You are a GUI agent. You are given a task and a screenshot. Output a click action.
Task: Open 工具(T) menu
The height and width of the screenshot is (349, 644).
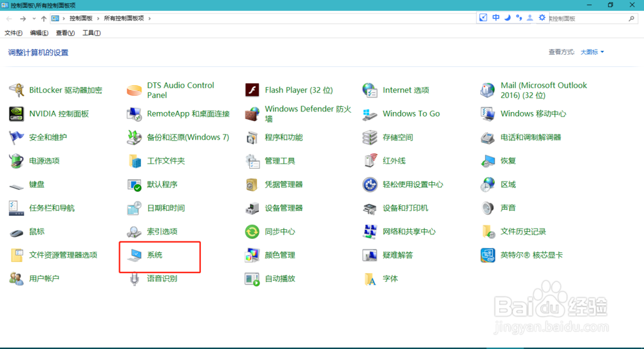91,33
